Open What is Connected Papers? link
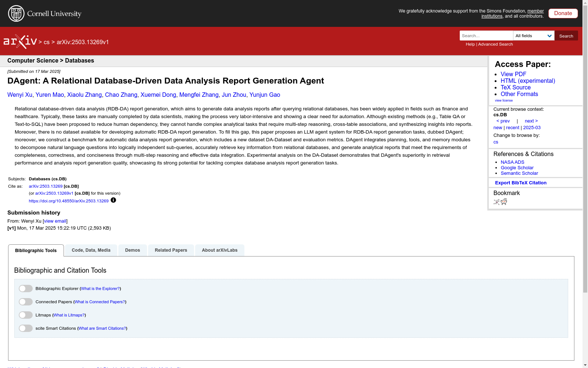This screenshot has width=588, height=368. [x=100, y=302]
